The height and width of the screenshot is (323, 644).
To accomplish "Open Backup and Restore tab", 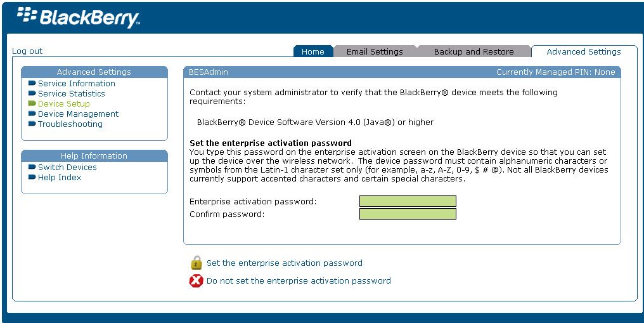I will point(474,51).
